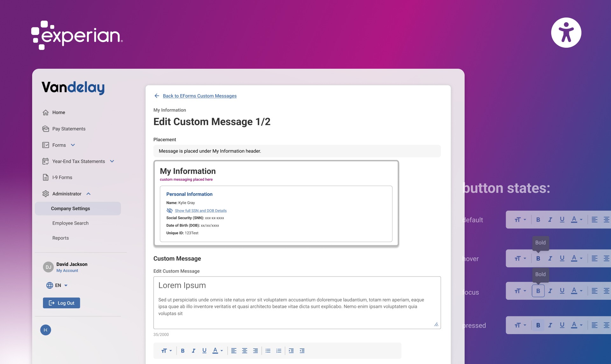
Task: Toggle Underline in the editor toolbar
Action: 204,351
